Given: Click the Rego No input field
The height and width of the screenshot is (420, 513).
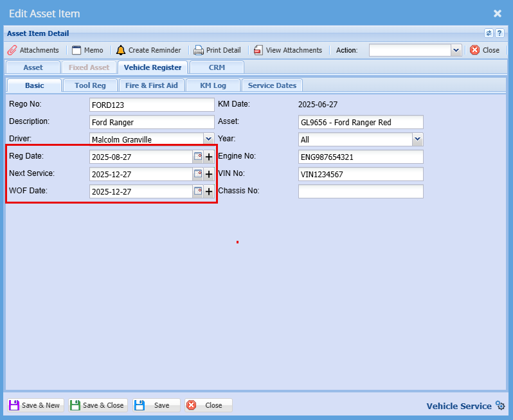Looking at the screenshot, I should point(152,105).
